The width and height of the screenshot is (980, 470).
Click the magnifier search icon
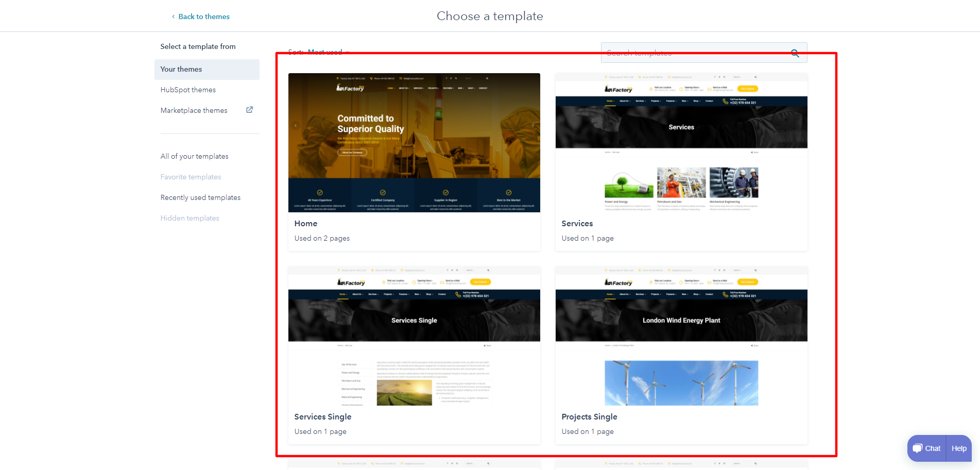(795, 53)
